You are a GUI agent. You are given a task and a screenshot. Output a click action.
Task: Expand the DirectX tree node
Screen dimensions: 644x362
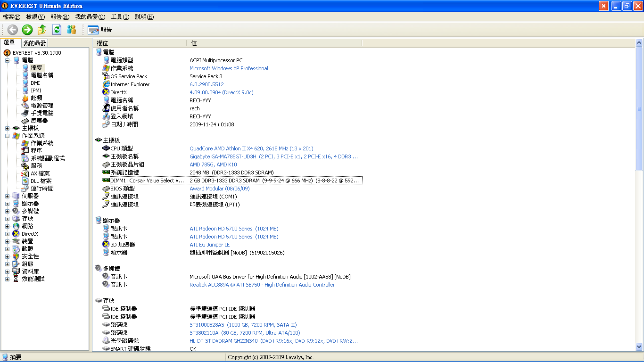click(x=8, y=234)
